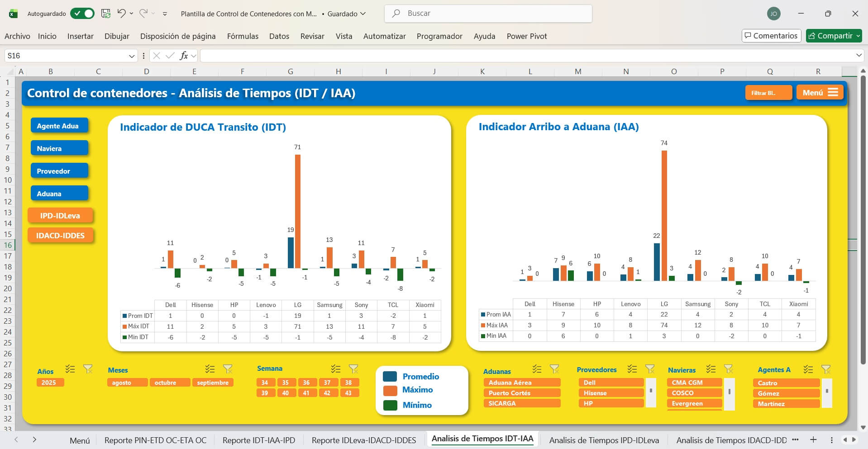Open the customize quick access toolbar dropdown

pos(165,14)
